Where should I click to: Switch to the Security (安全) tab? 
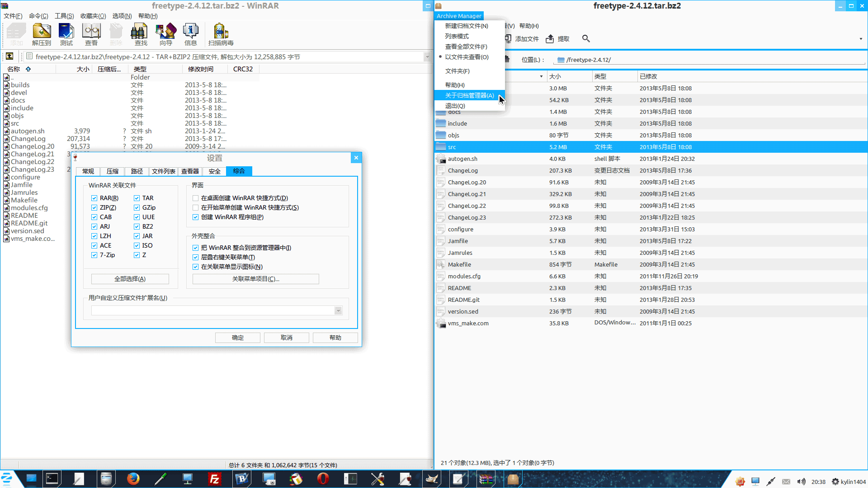[215, 171]
